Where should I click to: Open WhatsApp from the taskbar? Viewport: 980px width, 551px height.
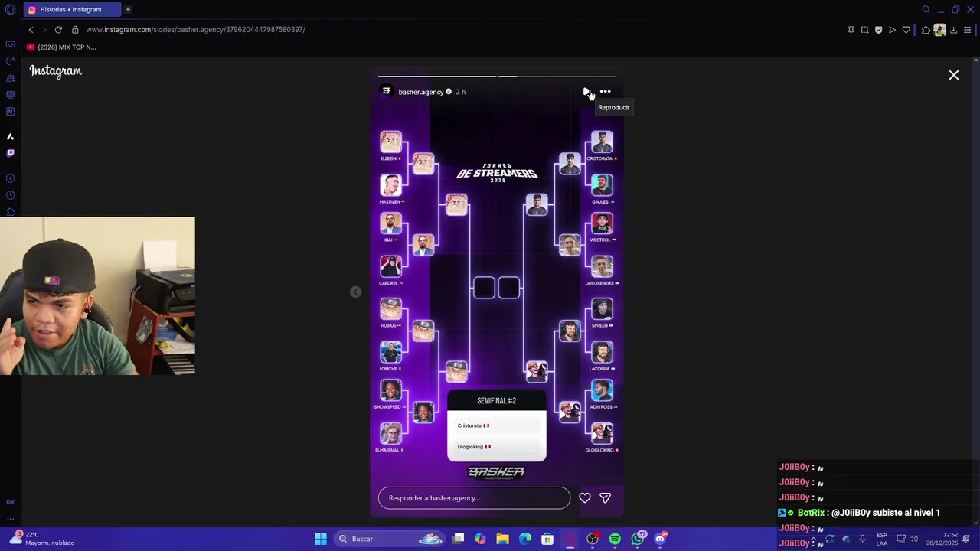[638, 539]
